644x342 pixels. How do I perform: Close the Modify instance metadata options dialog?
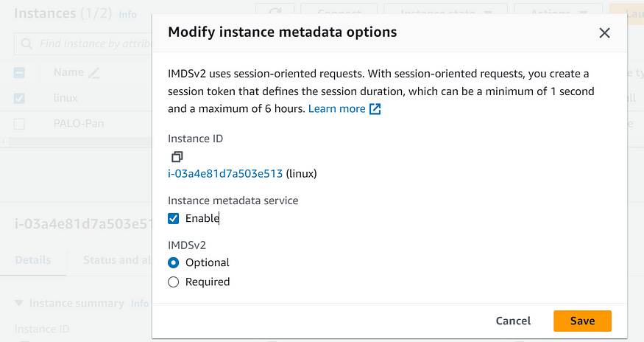click(x=604, y=33)
